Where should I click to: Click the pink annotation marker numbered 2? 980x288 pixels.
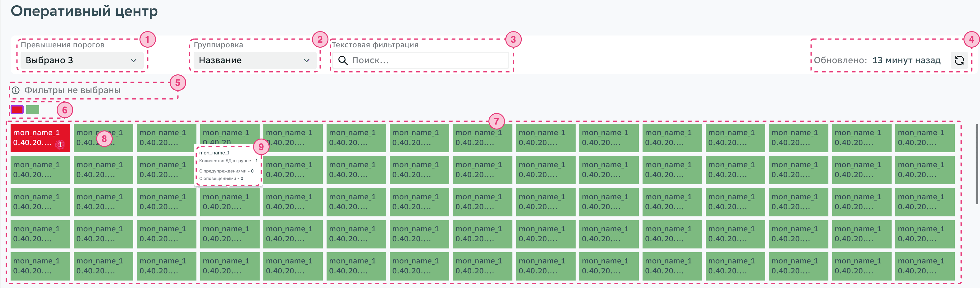[320, 40]
